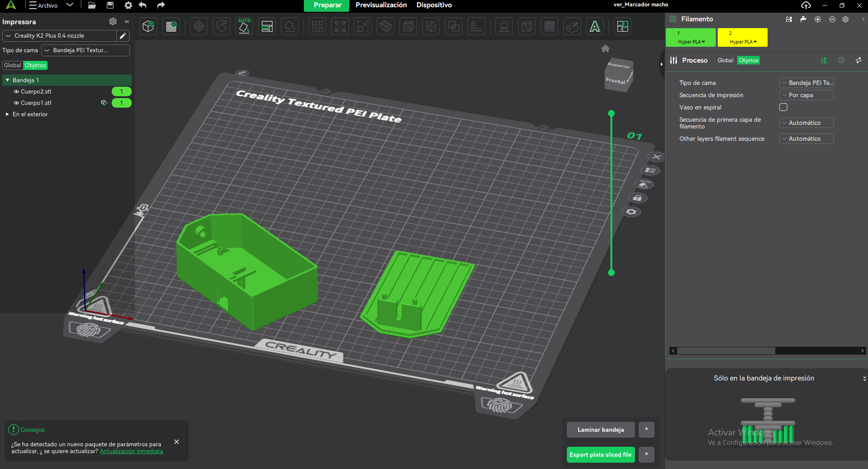Viewport: 868px width, 469px height.
Task: Click the Flush volumes faucet icon
Action: click(x=803, y=19)
